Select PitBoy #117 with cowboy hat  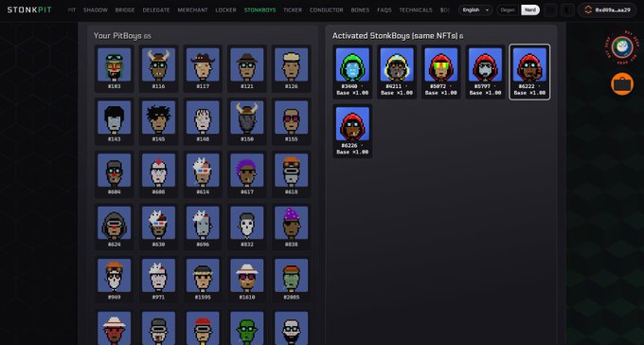203,68
